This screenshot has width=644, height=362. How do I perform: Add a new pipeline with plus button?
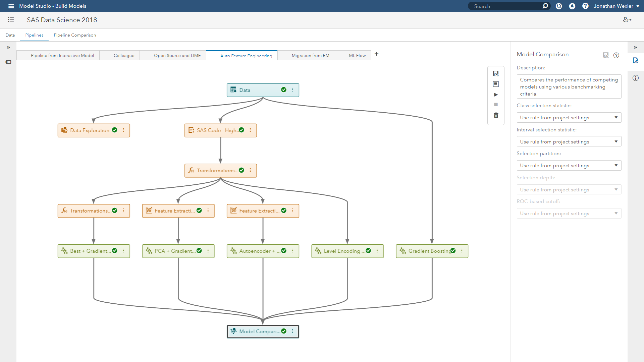376,54
